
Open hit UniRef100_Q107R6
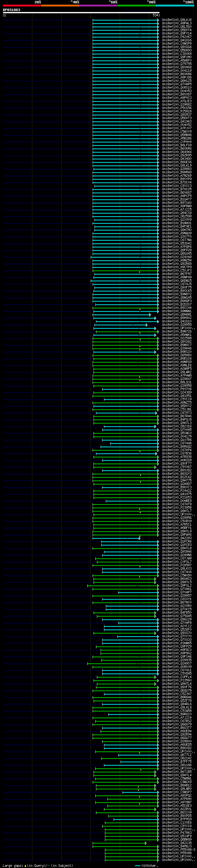pyautogui.click(x=177, y=440)
